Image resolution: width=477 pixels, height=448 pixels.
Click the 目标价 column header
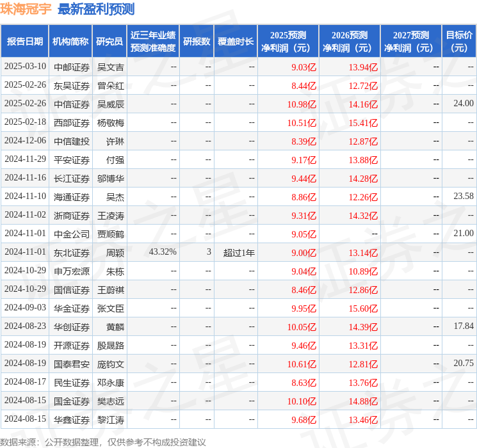pyautogui.click(x=458, y=42)
